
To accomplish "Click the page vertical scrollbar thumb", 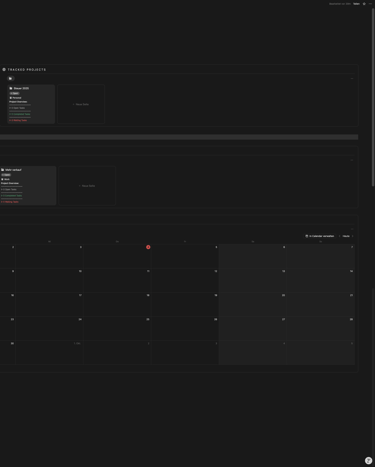I will 373,97.
